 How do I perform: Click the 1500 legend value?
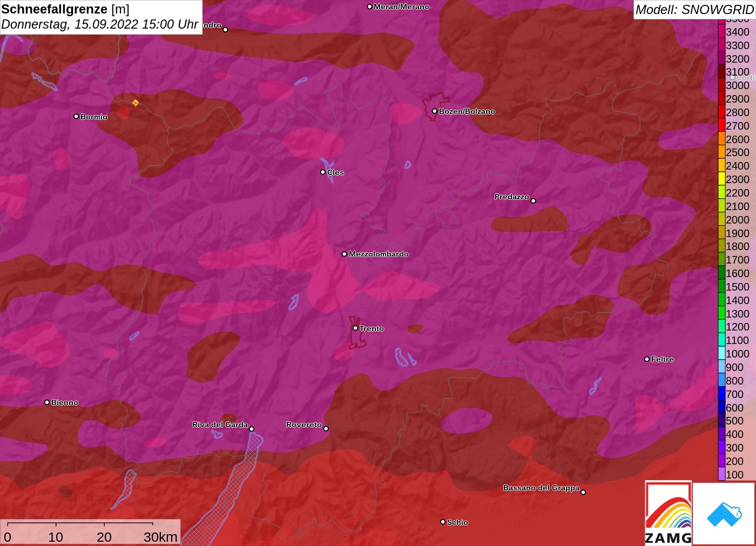(738, 287)
